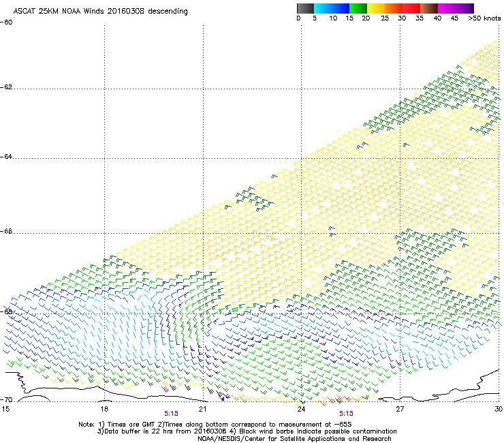This screenshot has width=504, height=443.
Task: Click the cyan-blue 5-15 knots legend gradient
Action: (332, 8)
